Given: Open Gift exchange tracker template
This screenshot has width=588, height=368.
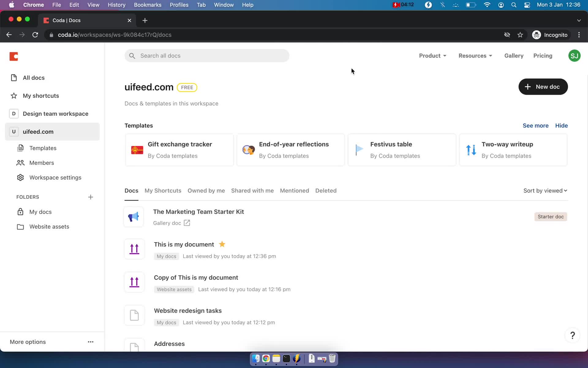Looking at the screenshot, I should click(179, 150).
